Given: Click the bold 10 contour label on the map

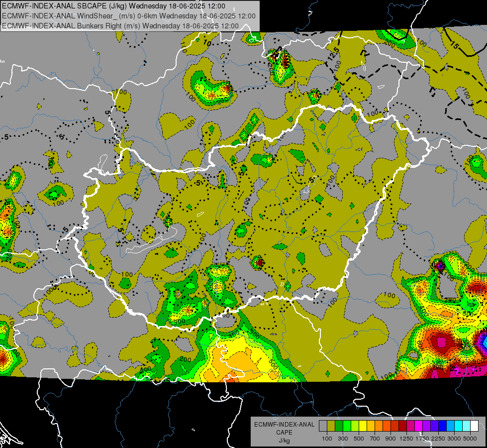Looking at the screenshot, I should point(207,43).
